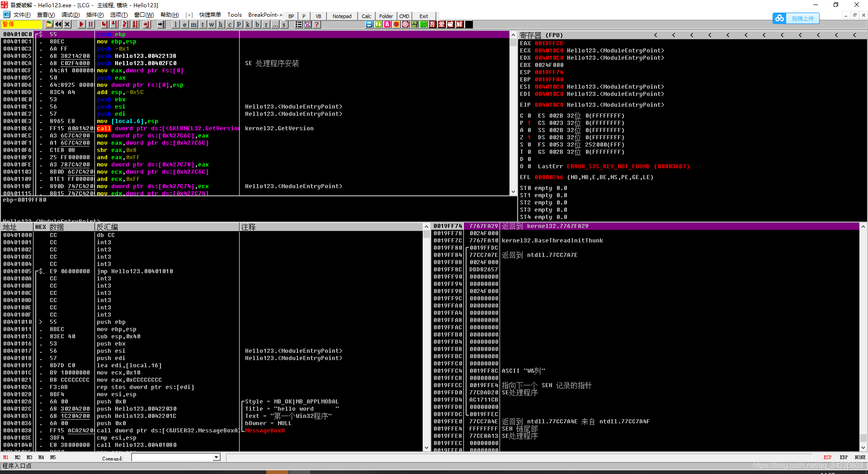
Task: Click the blue swap arrows plugin icon
Action: point(369,24)
